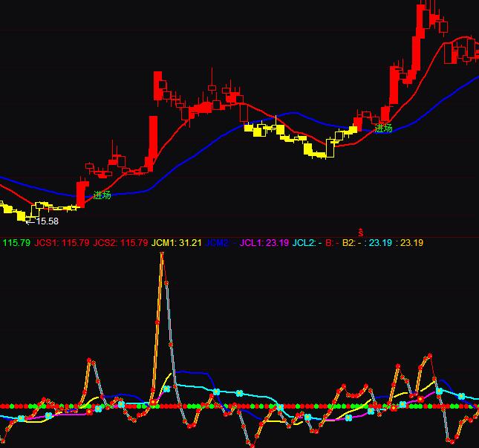Viewport: 479px width, 448px height.
Task: Click the top of the tallest orange indicator spike
Action: (162, 254)
